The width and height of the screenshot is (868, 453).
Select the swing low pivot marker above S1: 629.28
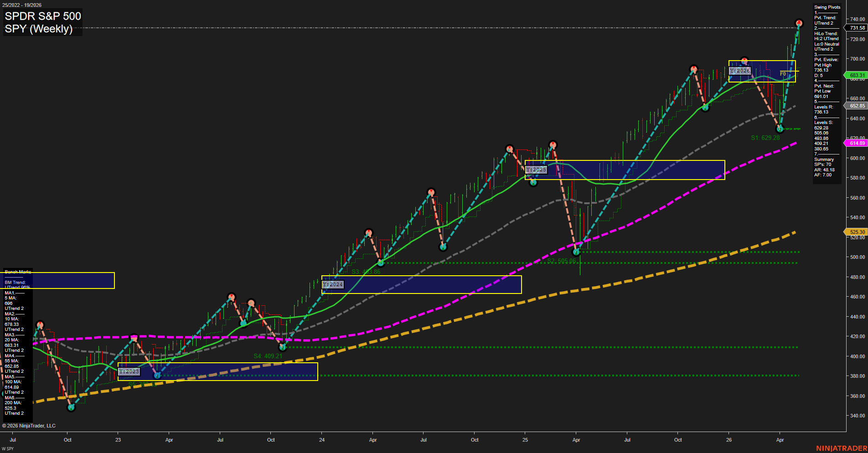point(780,129)
